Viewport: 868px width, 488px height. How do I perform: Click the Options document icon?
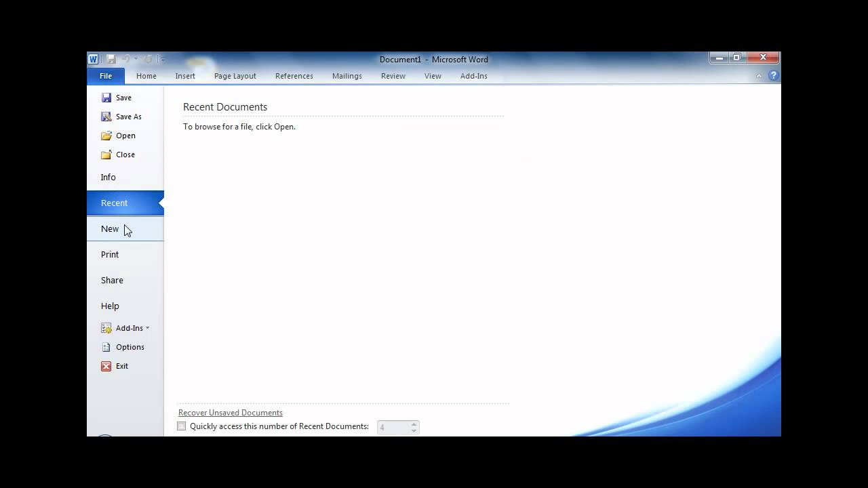[x=106, y=347]
